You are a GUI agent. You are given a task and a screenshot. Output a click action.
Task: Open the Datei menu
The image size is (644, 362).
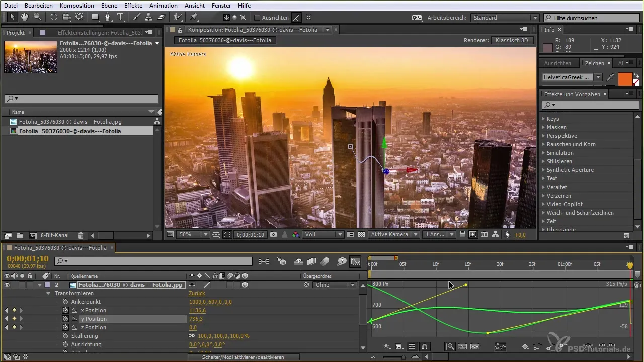pyautogui.click(x=11, y=5)
